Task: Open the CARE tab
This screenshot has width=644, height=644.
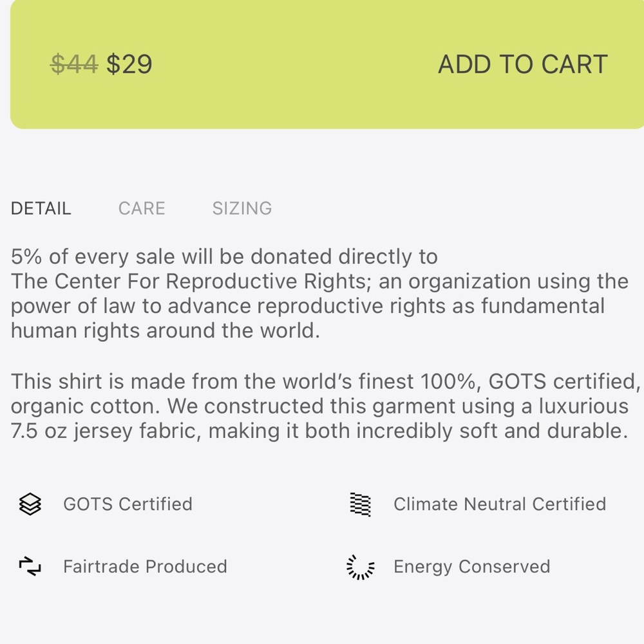Action: click(x=142, y=209)
